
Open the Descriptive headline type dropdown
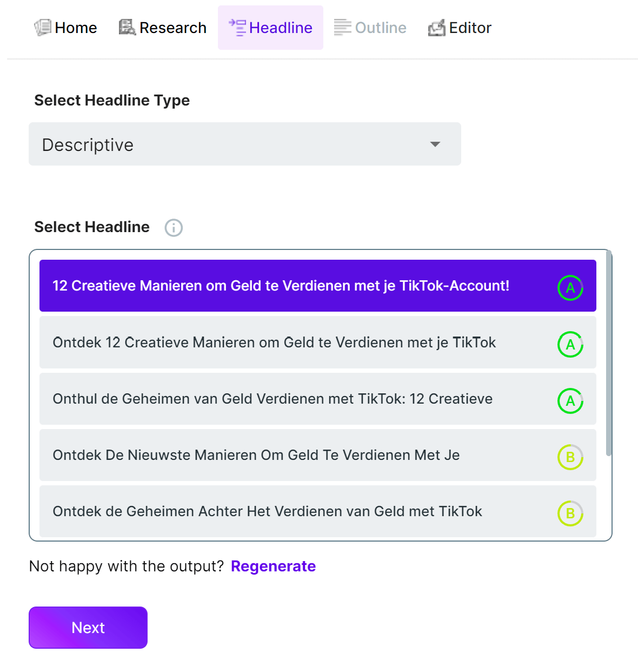(x=244, y=144)
